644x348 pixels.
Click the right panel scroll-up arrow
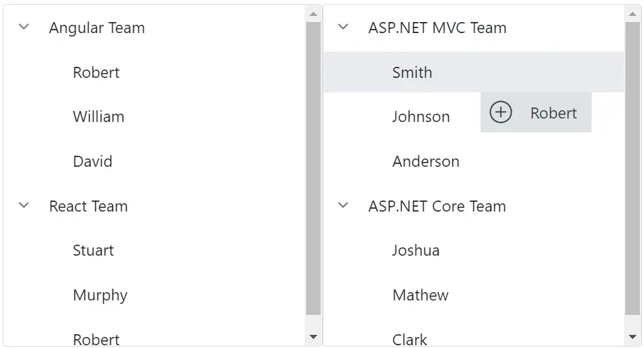click(x=632, y=14)
